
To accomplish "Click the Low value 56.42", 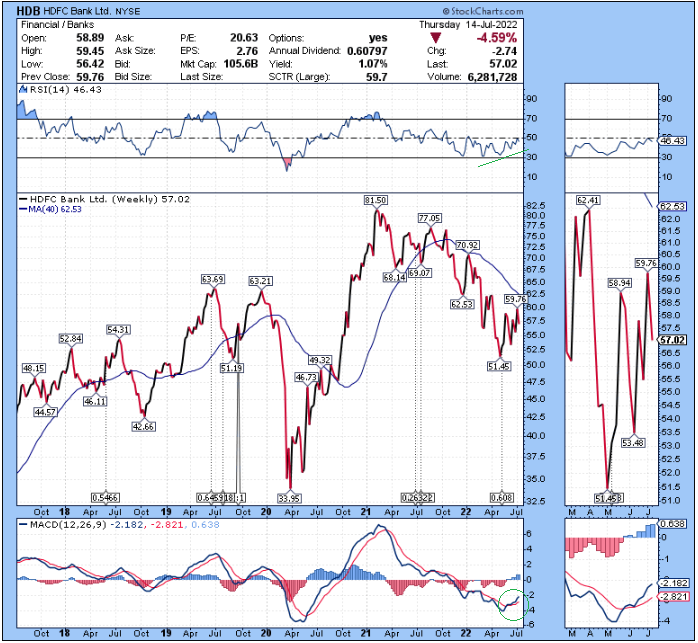I will [x=90, y=64].
